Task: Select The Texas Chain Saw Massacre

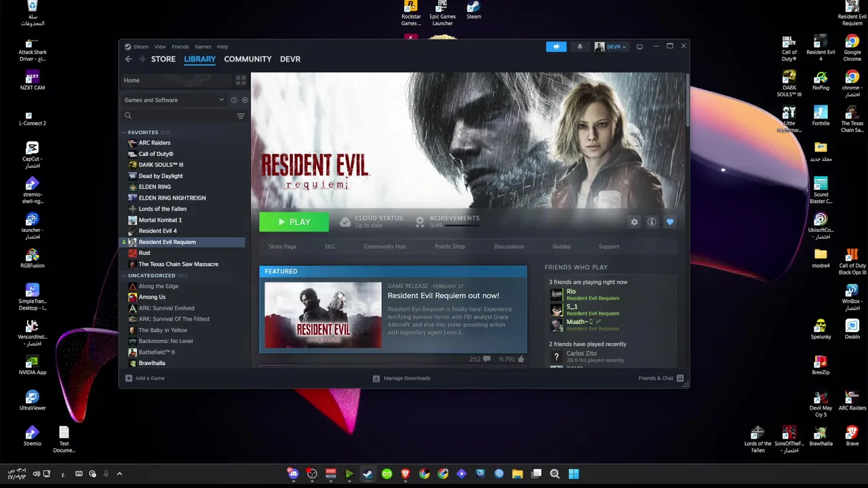Action: click(178, 264)
